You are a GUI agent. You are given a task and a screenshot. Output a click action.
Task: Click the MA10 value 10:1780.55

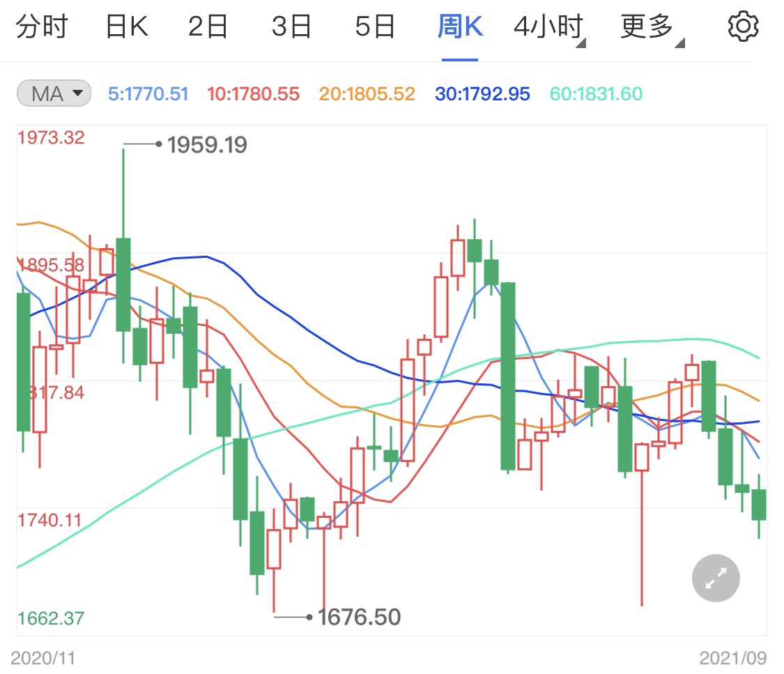point(253,94)
